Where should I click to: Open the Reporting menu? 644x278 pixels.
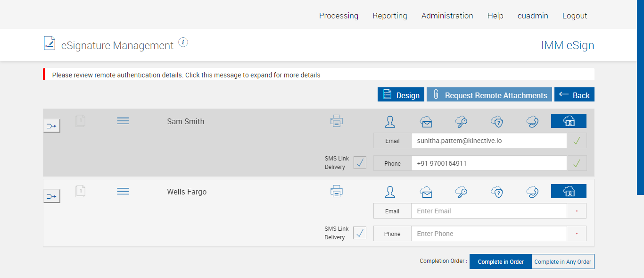pyautogui.click(x=389, y=16)
